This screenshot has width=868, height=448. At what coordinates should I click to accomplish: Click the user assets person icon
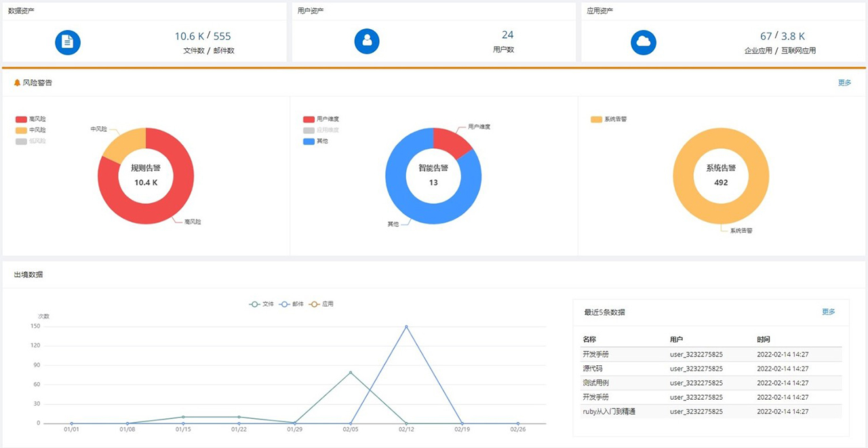click(367, 41)
